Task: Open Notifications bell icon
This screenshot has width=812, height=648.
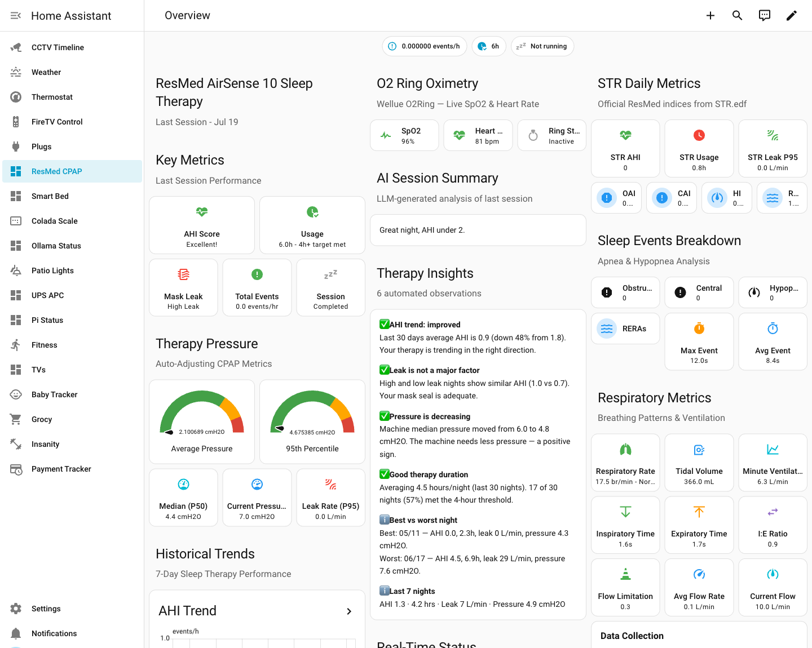Action: [x=16, y=633]
